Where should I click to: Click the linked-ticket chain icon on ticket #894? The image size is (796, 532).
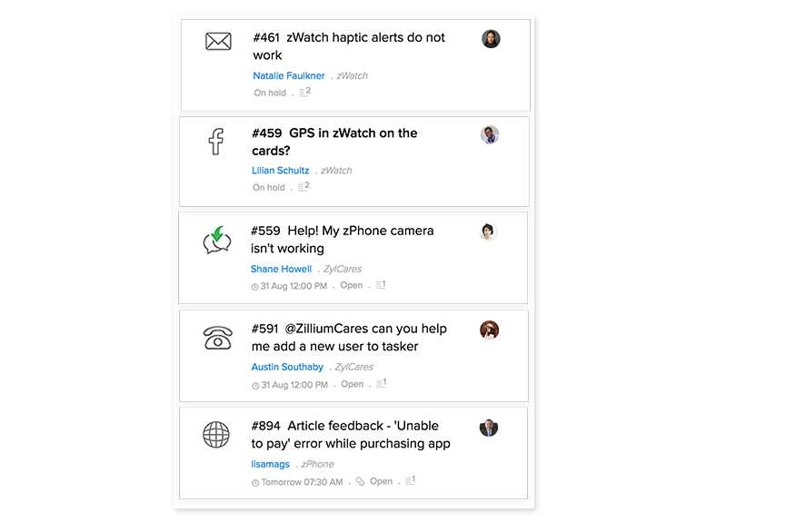[x=360, y=482]
